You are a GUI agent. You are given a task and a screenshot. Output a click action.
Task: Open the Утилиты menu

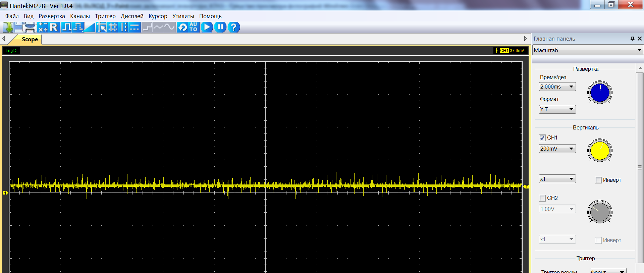[x=183, y=16]
